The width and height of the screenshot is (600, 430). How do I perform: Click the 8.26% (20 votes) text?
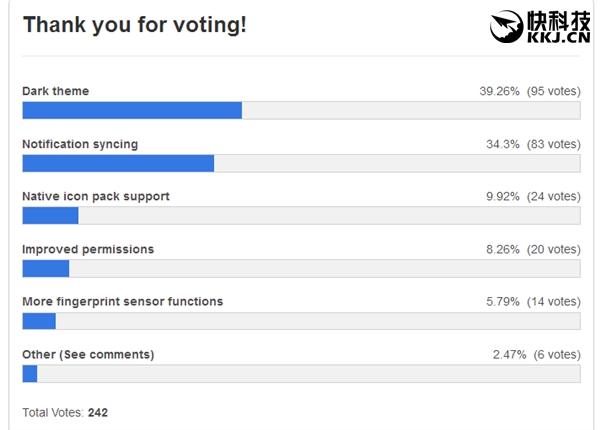pos(533,249)
